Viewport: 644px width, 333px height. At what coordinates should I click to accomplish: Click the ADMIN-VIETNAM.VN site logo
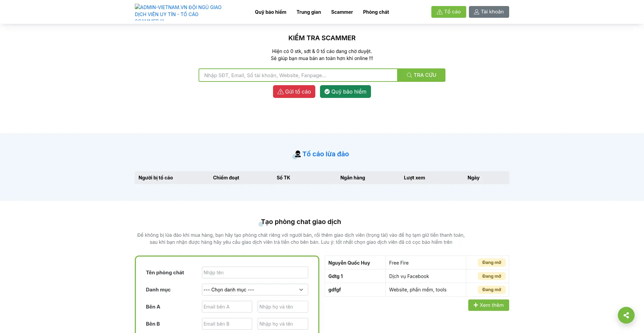(x=178, y=12)
